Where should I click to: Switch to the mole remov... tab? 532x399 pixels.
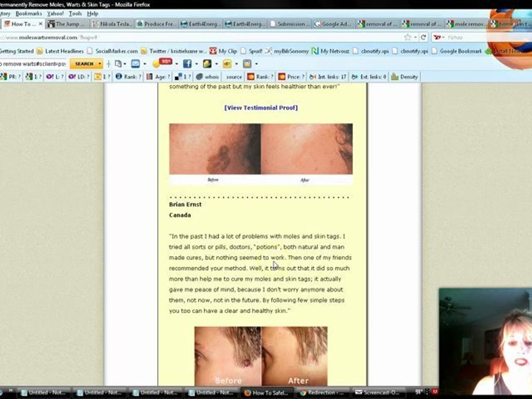(466, 24)
